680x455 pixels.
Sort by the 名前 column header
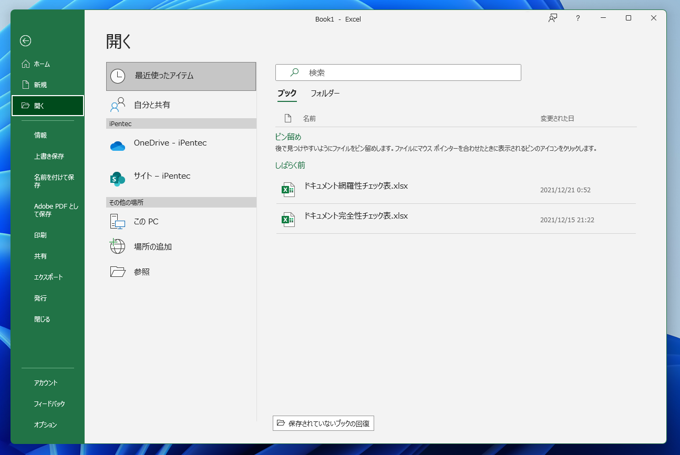click(x=309, y=118)
